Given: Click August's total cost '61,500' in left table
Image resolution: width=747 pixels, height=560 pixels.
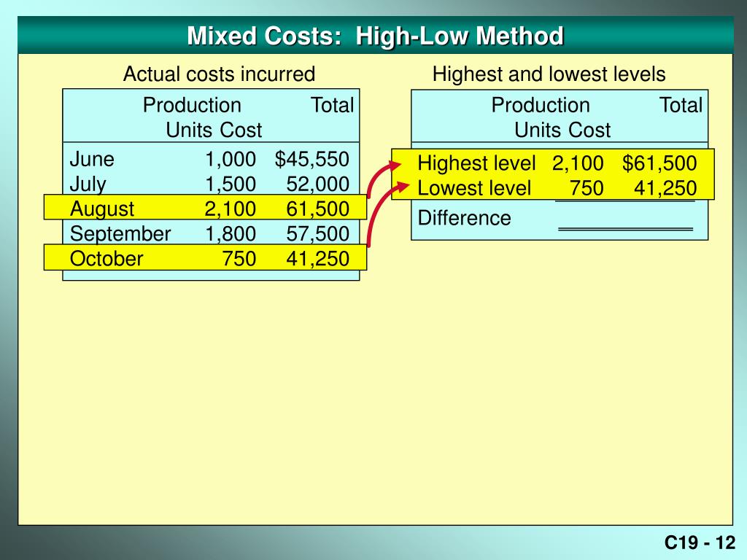Looking at the screenshot, I should (x=318, y=209).
